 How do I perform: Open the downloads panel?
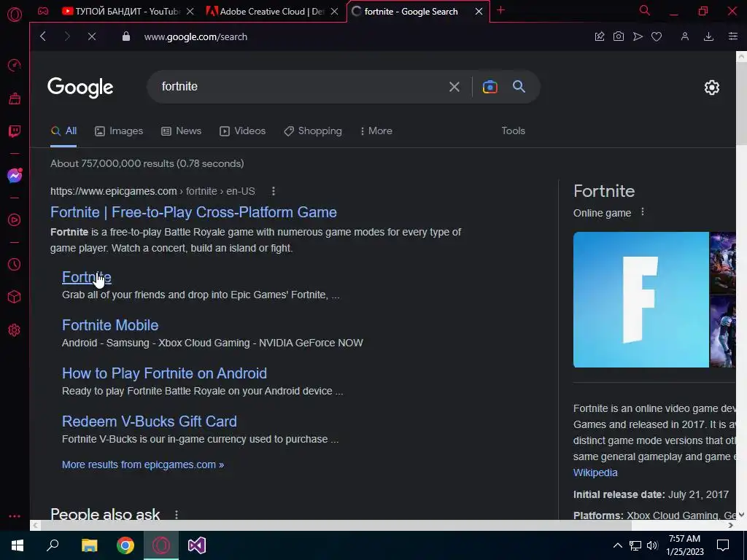(x=708, y=36)
